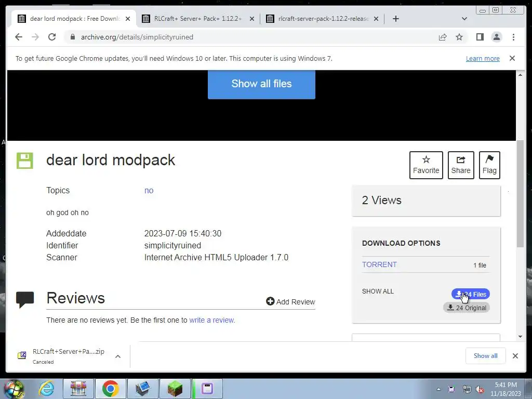Reload the archive.org page

click(52, 37)
